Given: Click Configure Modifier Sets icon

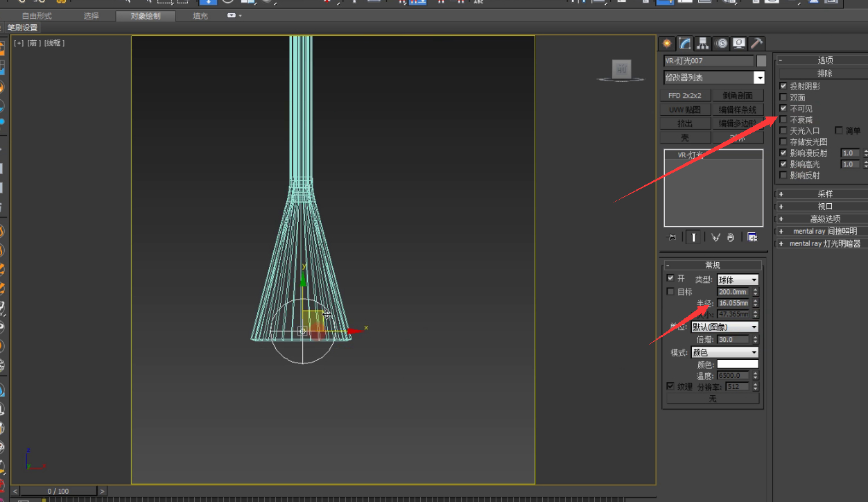Looking at the screenshot, I should coord(752,237).
